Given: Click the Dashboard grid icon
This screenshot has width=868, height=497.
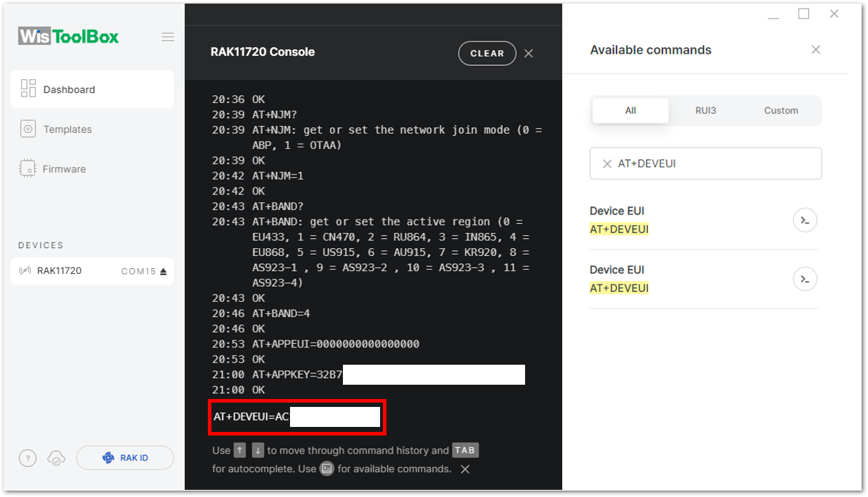Looking at the screenshot, I should [29, 89].
